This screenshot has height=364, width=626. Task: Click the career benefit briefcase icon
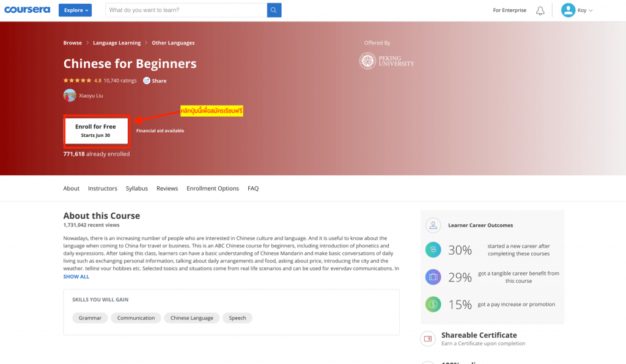(x=433, y=277)
